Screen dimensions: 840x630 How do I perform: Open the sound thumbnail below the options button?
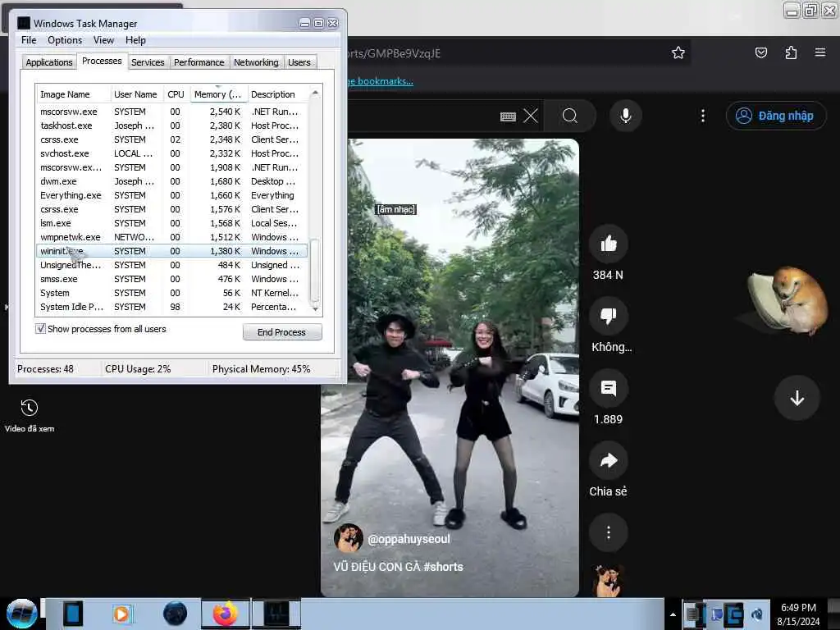coord(608,582)
